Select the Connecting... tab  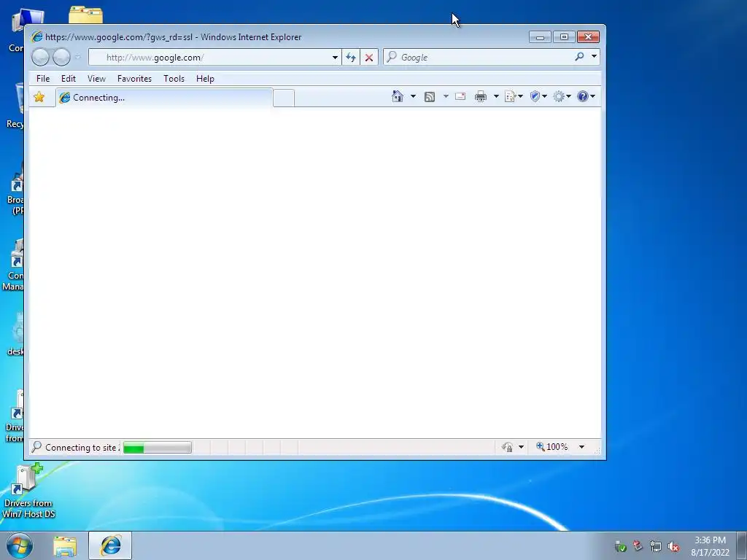164,98
